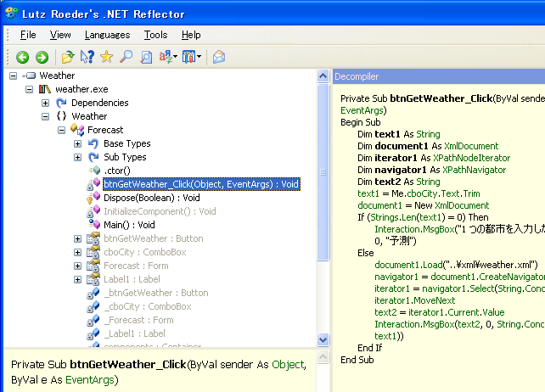Open an assembly with the folder icon
Screen dimensions: 545x392
[x=68, y=57]
